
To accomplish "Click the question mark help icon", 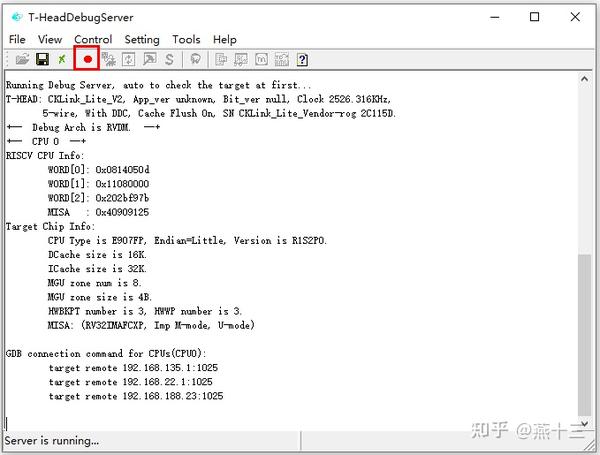I will tap(302, 60).
